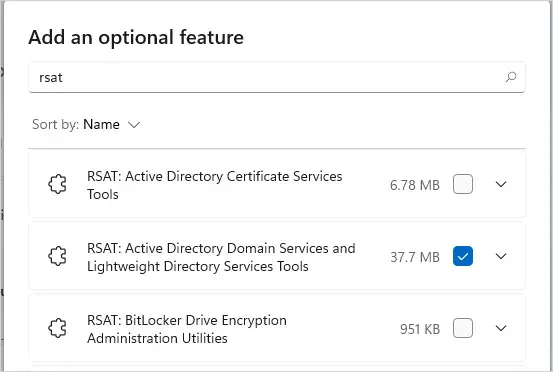Image resolution: width=553 pixels, height=372 pixels.
Task: Focus the search field containing rsat
Action: (277, 77)
